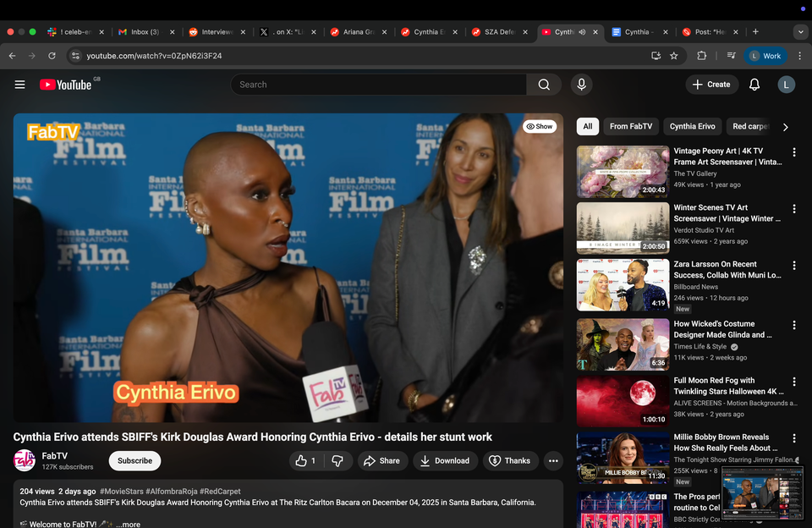Open voice search with the microphone icon
The height and width of the screenshot is (528, 812).
click(581, 84)
